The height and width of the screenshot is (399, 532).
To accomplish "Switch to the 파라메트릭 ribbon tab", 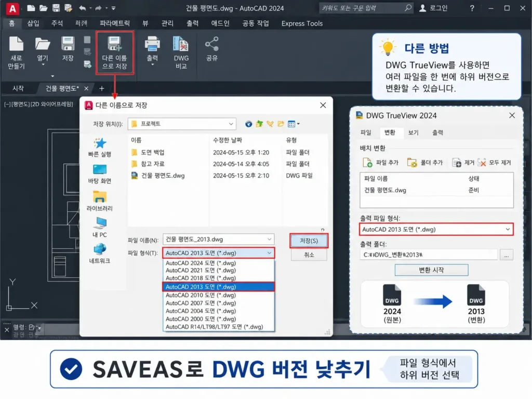I will 115,23.
